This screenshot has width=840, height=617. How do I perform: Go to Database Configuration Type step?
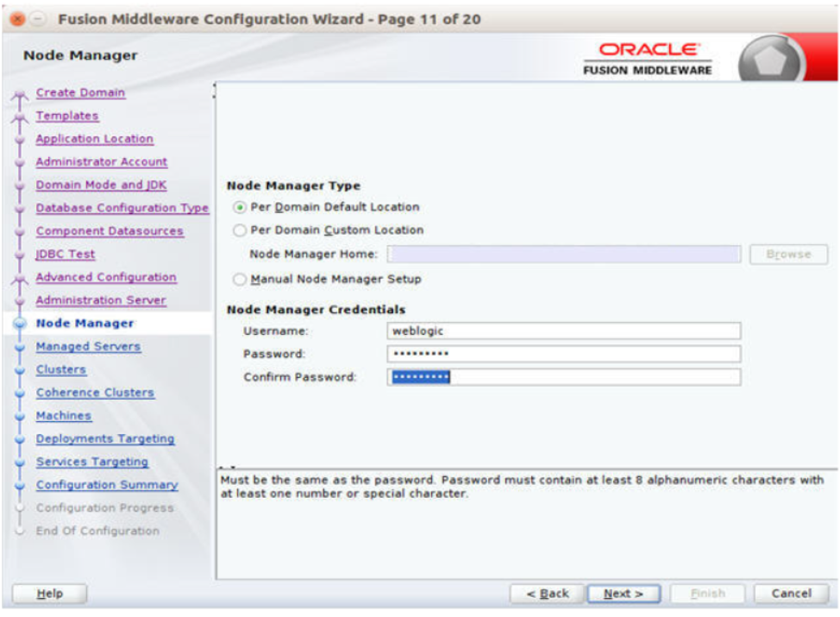(122, 207)
